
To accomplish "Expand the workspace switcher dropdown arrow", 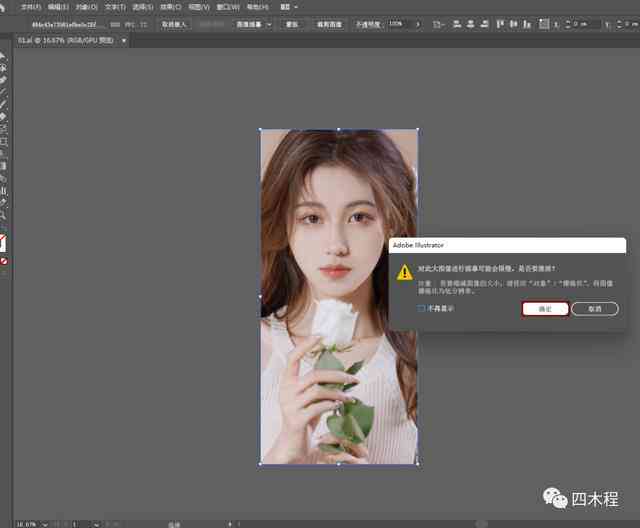I will [x=296, y=7].
